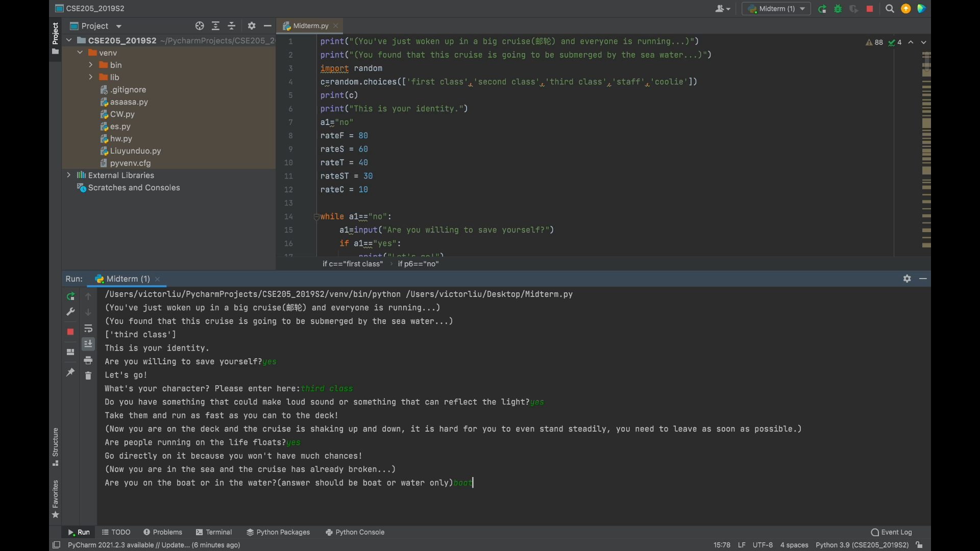Open the Terminal tab
This screenshot has height=551, width=980.
218,532
